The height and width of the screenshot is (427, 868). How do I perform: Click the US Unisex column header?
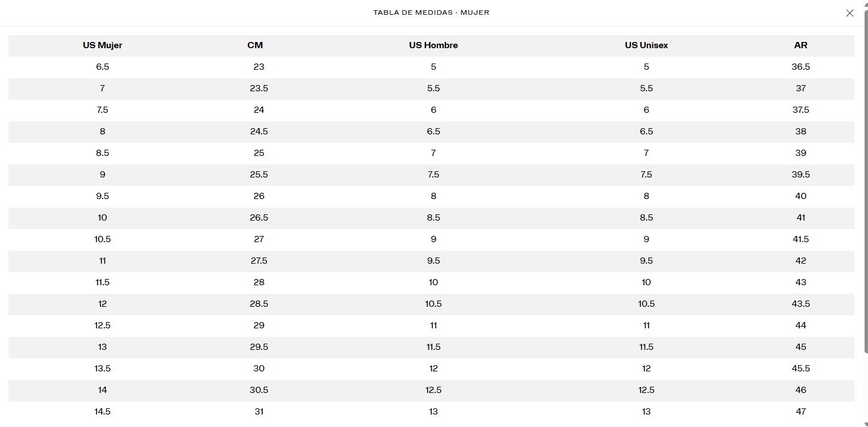click(646, 45)
